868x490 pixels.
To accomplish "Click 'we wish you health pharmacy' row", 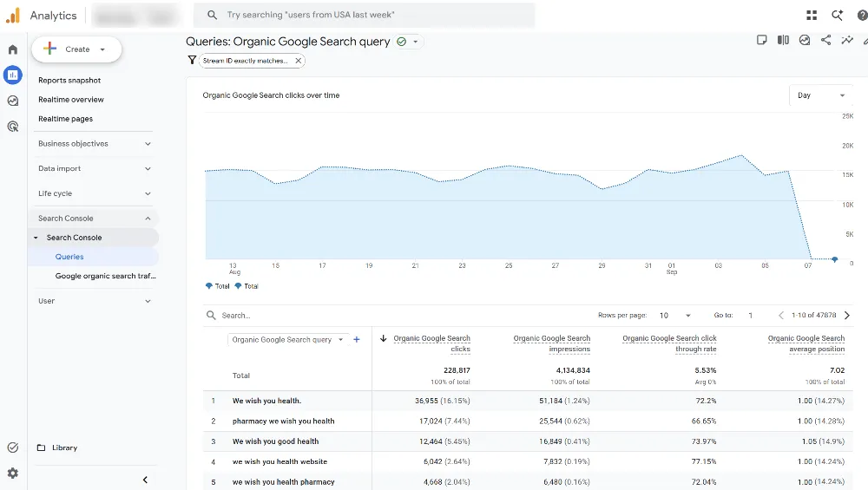I will pyautogui.click(x=528, y=481).
